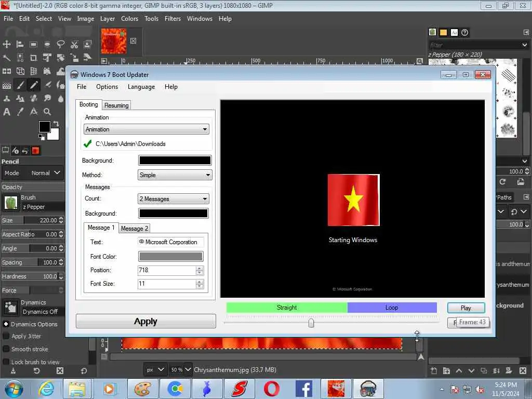Open the Layer menu in GIMP
The image size is (532, 399).
(x=108, y=19)
